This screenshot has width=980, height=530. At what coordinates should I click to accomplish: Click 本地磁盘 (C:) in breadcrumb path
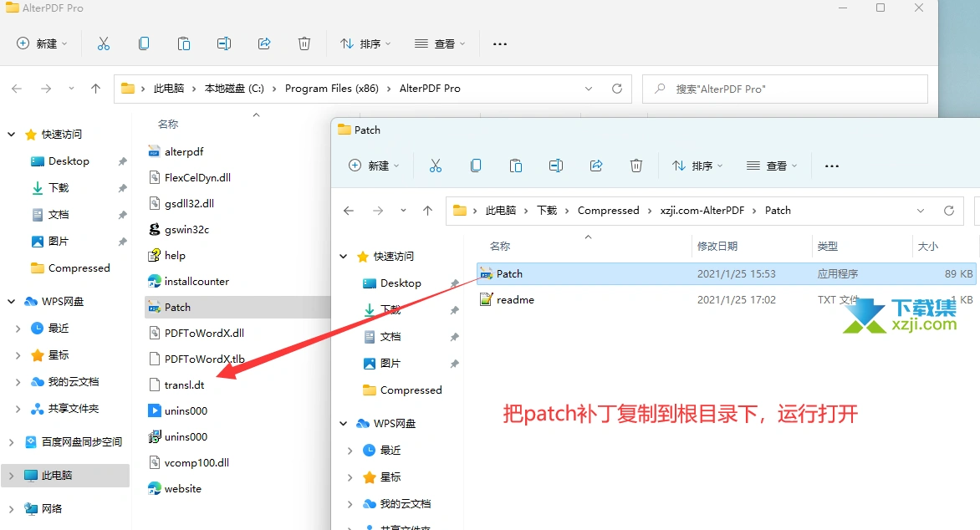pyautogui.click(x=234, y=89)
